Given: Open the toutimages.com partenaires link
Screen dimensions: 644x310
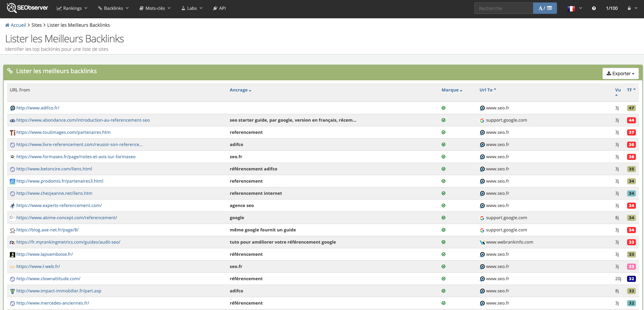Looking at the screenshot, I should (63, 132).
